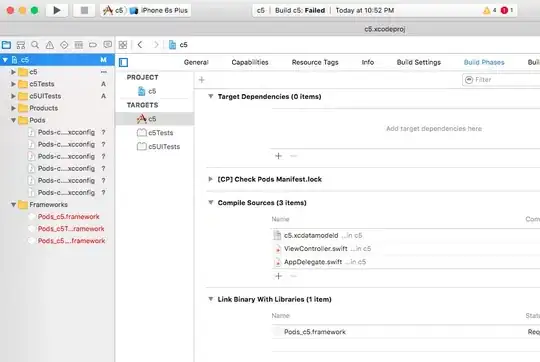The height and width of the screenshot is (362, 540).
Task: Select the c5UITests target
Action: [158, 146]
